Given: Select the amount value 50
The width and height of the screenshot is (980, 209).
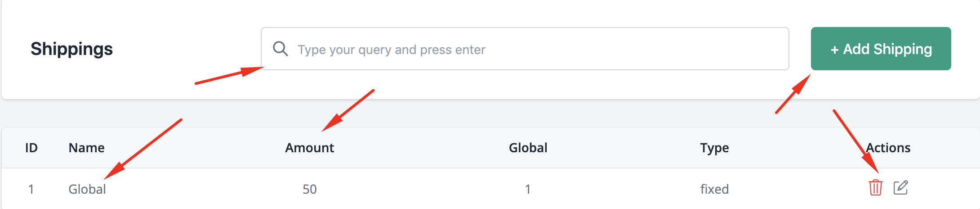Looking at the screenshot, I should 310,189.
